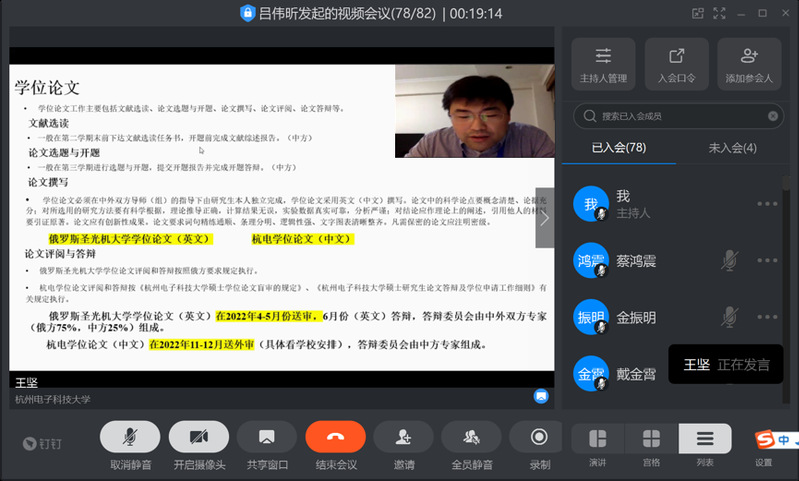Screen dimensions: 799x481
Task: Click 杭州电子科技大学 caption below slide
Action: [x=52, y=399]
